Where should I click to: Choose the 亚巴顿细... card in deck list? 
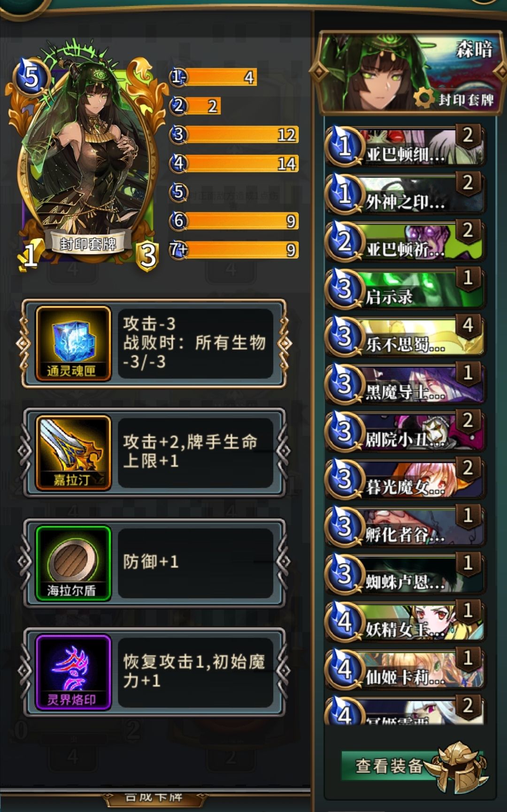pyautogui.click(x=405, y=146)
